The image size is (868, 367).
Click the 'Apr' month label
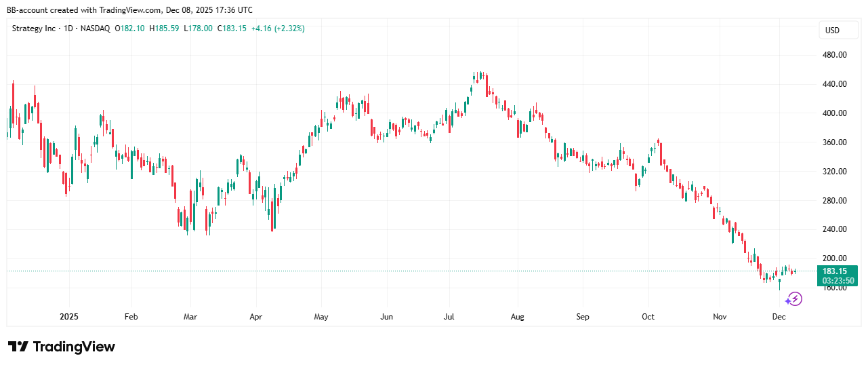click(x=255, y=317)
